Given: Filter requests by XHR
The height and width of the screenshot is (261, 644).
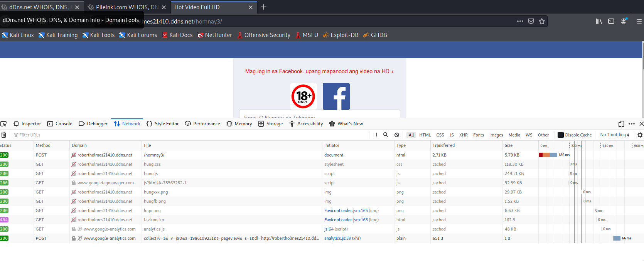Looking at the screenshot, I should point(464,135).
